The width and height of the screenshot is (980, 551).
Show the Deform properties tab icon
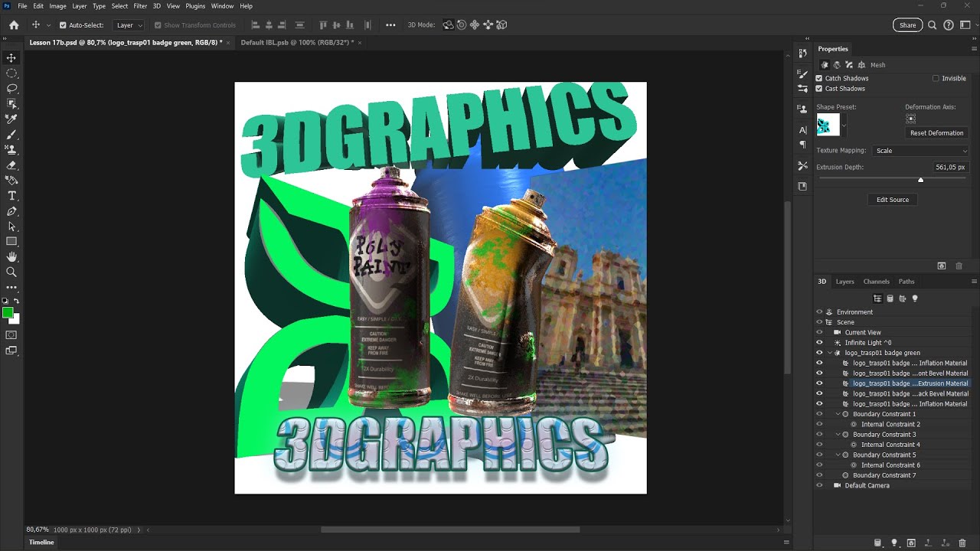click(837, 65)
